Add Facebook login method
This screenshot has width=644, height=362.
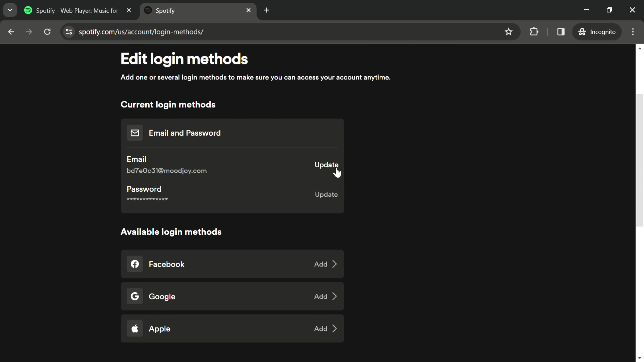[320, 264]
